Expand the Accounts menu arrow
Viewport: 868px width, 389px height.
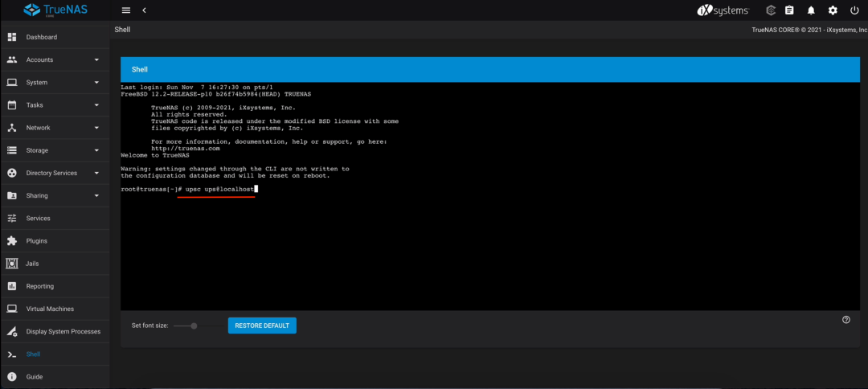96,59
